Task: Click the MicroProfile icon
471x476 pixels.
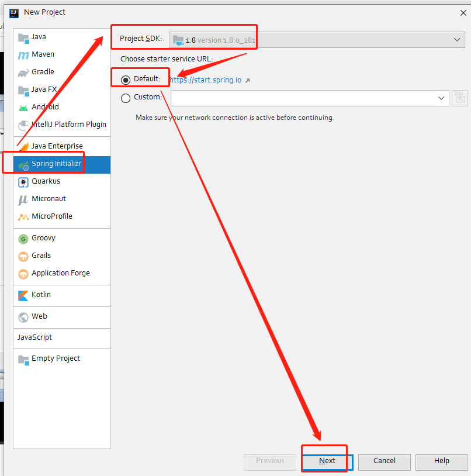Action: [x=23, y=217]
